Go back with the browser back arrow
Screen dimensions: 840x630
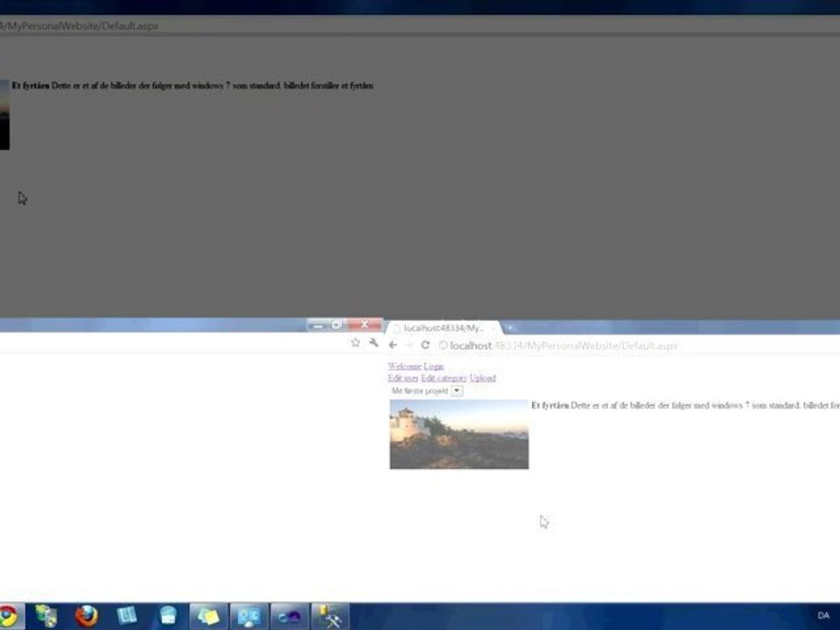point(393,346)
